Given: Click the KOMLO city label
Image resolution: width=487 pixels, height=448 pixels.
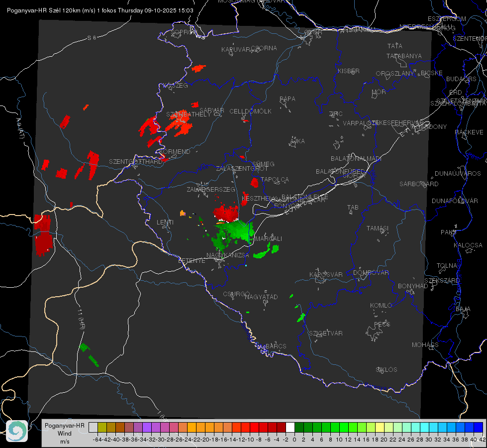Looking at the screenshot, I should [x=381, y=306].
